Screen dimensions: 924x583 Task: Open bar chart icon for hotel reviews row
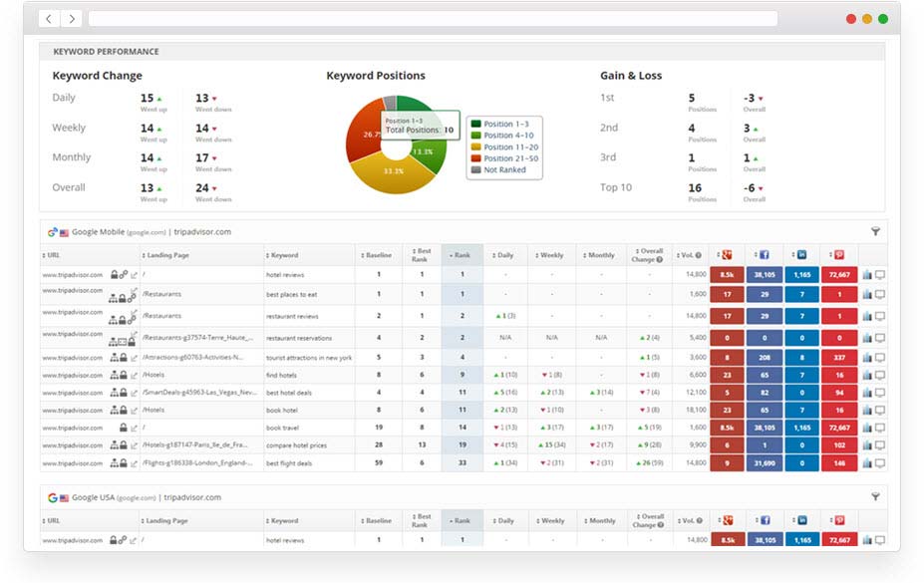pyautogui.click(x=866, y=275)
